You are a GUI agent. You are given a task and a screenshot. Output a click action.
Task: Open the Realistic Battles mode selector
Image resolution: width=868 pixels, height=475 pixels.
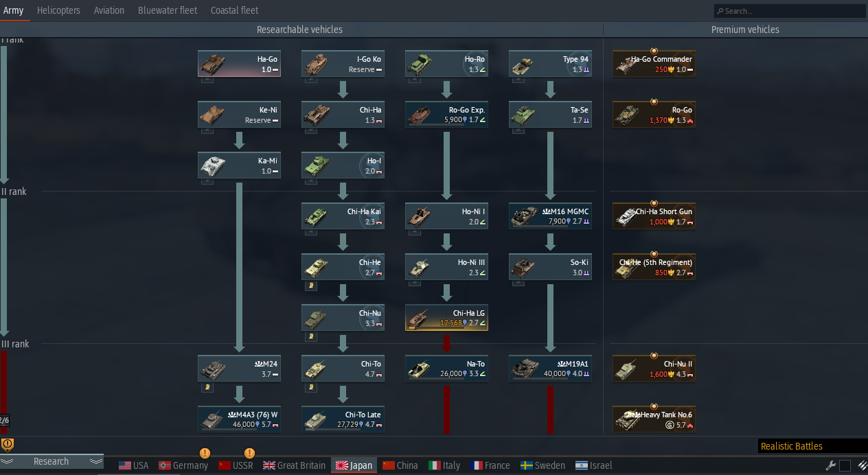[x=813, y=446]
